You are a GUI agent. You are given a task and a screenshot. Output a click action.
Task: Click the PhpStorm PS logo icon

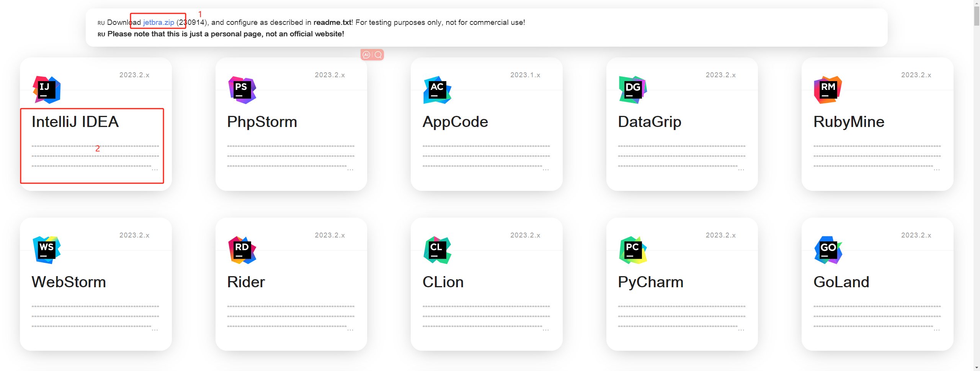(x=242, y=90)
